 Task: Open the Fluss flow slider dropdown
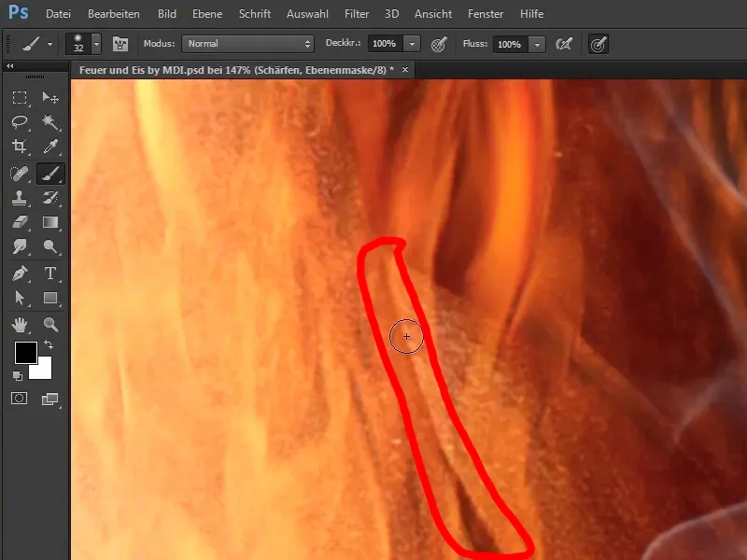pos(538,44)
